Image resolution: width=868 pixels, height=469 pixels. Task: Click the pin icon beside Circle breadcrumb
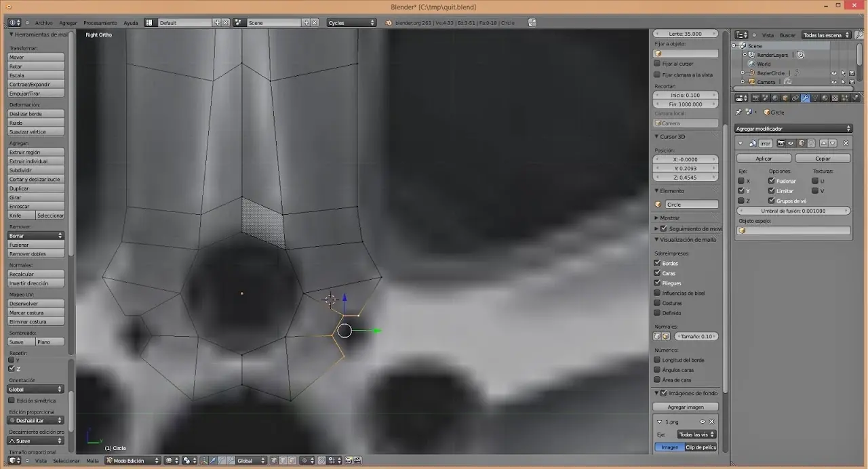[738, 112]
